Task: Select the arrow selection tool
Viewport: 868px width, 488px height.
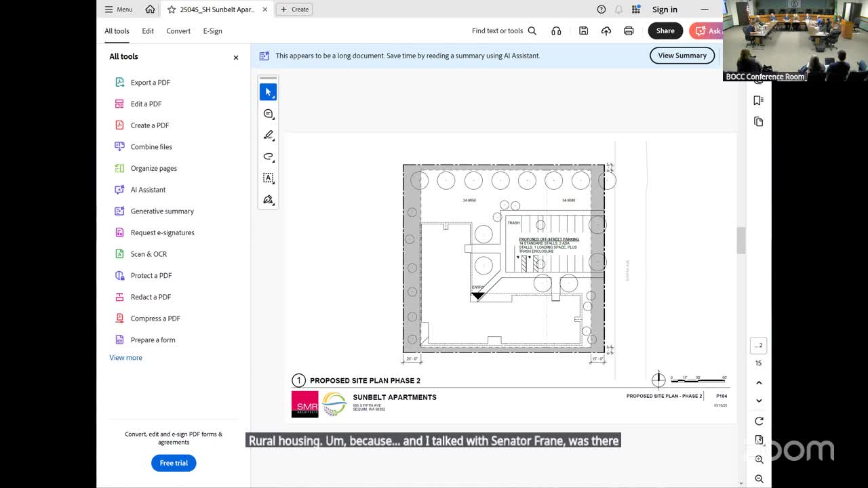Action: coord(268,92)
